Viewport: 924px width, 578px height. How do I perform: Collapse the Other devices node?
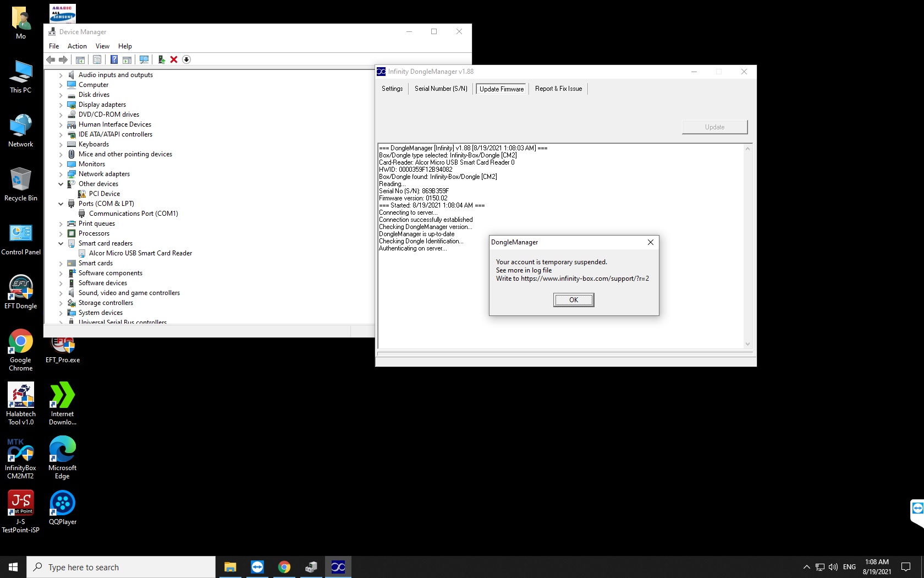point(61,184)
